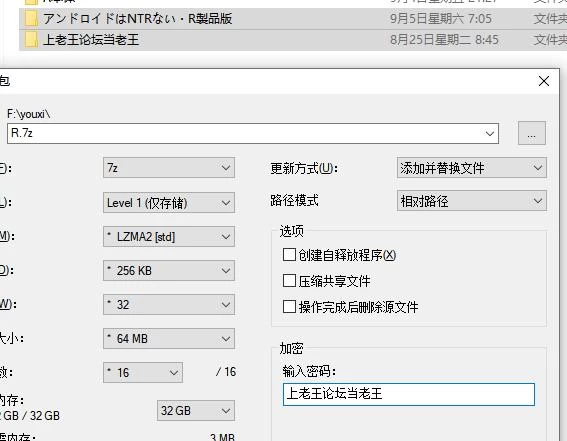Click archive name field R.7z
This screenshot has height=441, width=567.
click(253, 133)
